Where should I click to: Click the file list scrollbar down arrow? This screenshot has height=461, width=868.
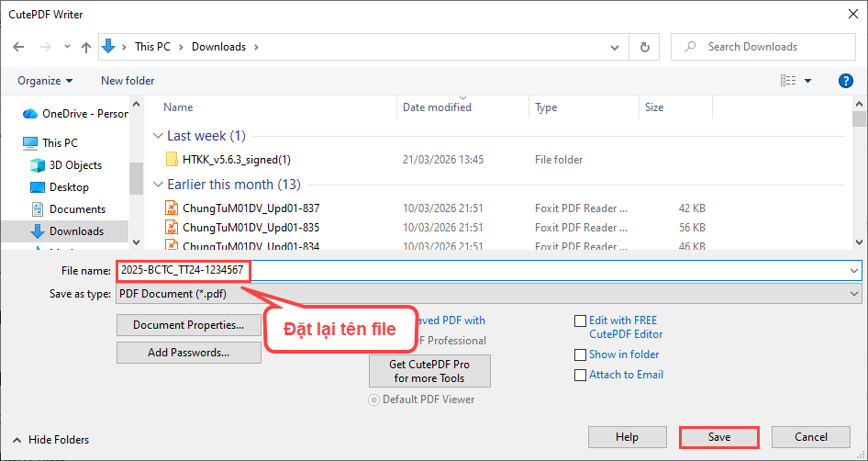point(859,242)
